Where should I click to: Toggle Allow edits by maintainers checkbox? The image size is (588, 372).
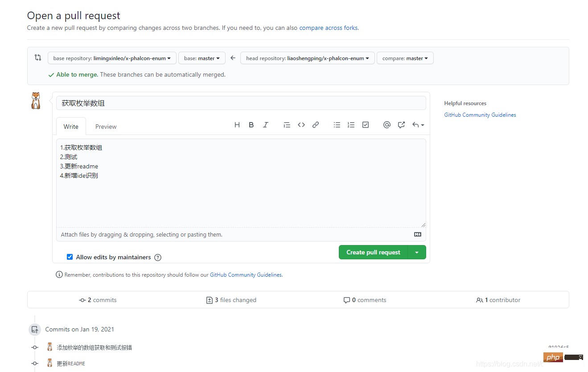pos(70,257)
